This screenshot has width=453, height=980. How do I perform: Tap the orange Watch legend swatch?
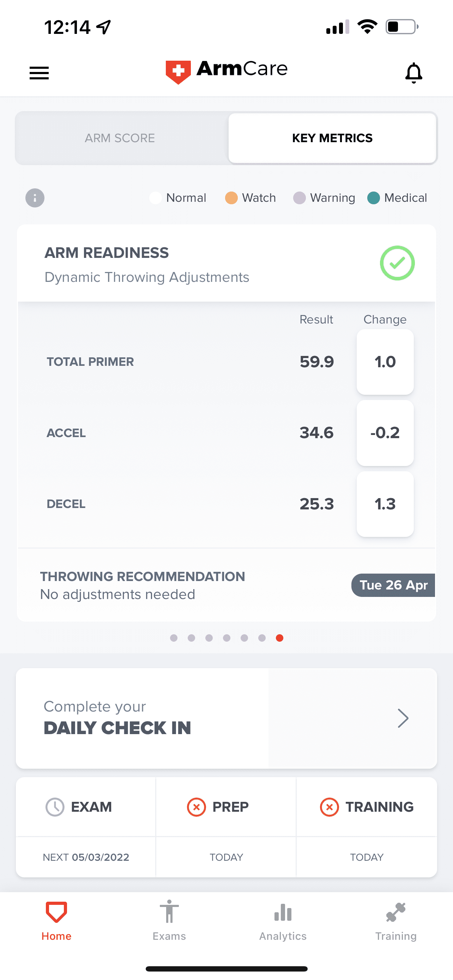coord(231,198)
